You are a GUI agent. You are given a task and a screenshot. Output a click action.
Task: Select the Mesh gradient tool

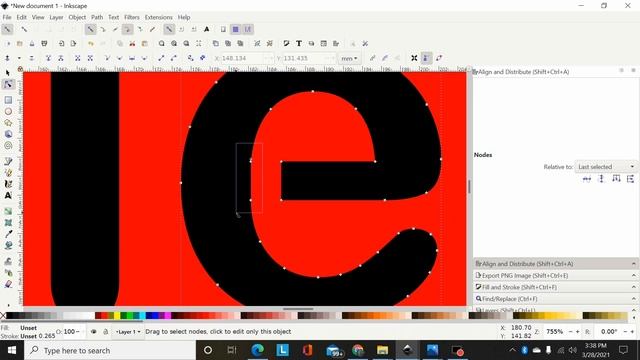[x=8, y=222]
